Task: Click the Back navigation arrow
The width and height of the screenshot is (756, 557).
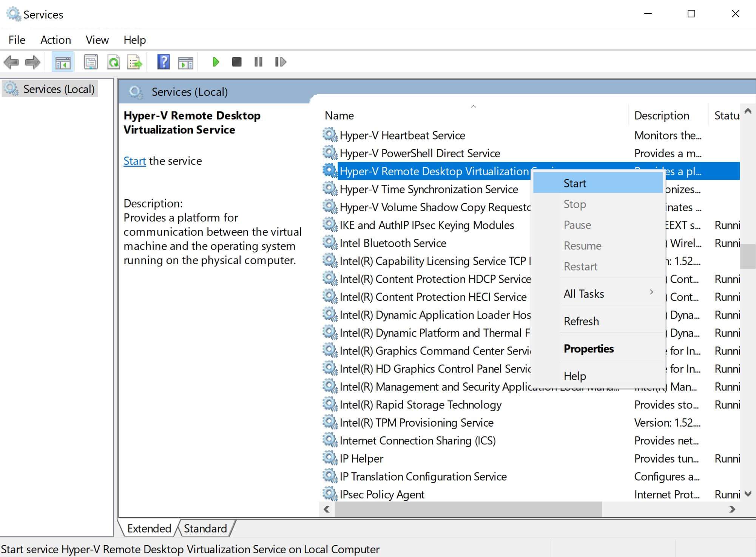Action: click(11, 62)
